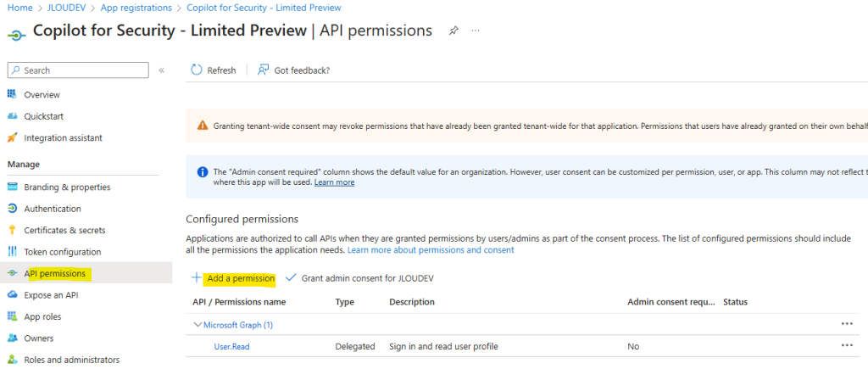Click Add a permission button label
This screenshot has height=369, width=868.
point(241,278)
